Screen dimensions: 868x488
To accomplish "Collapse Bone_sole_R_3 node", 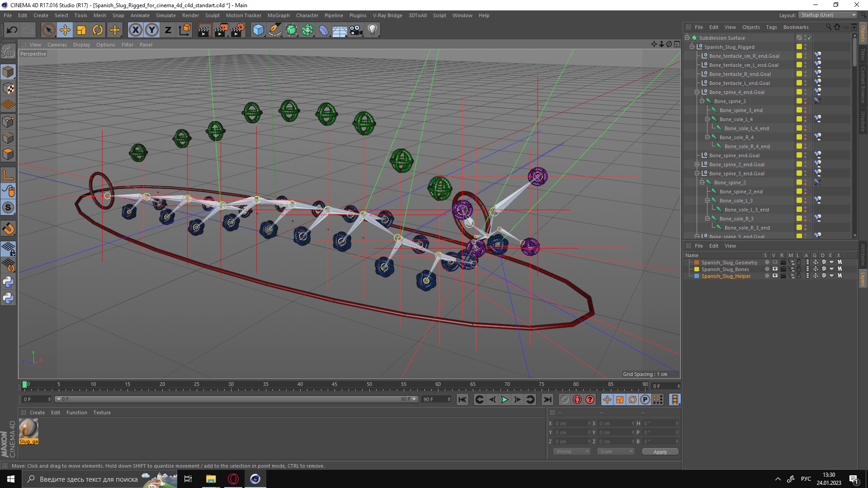I will (707, 219).
